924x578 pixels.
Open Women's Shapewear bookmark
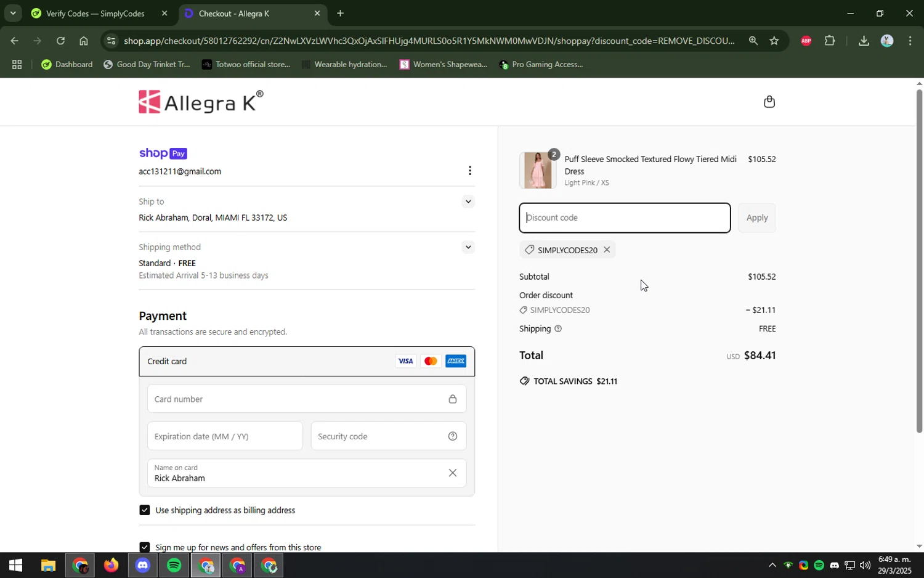(443, 65)
